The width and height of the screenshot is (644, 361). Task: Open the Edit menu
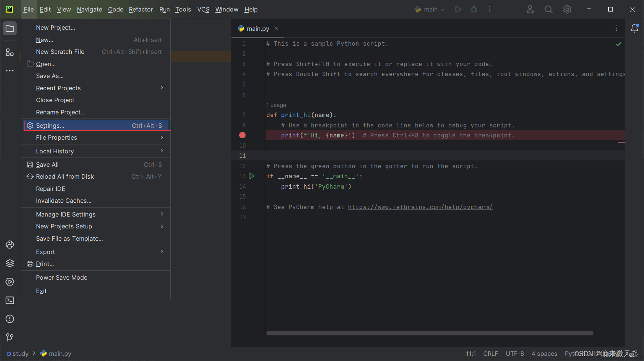pyautogui.click(x=45, y=9)
